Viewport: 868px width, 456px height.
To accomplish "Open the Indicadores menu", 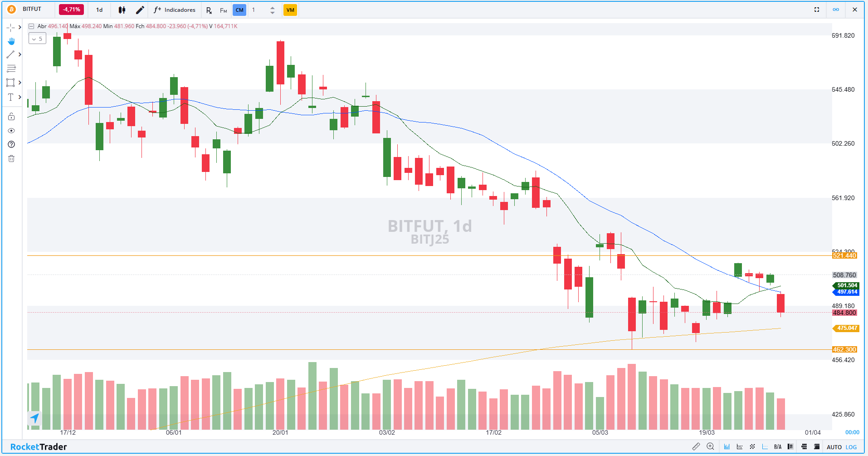I will [x=175, y=10].
